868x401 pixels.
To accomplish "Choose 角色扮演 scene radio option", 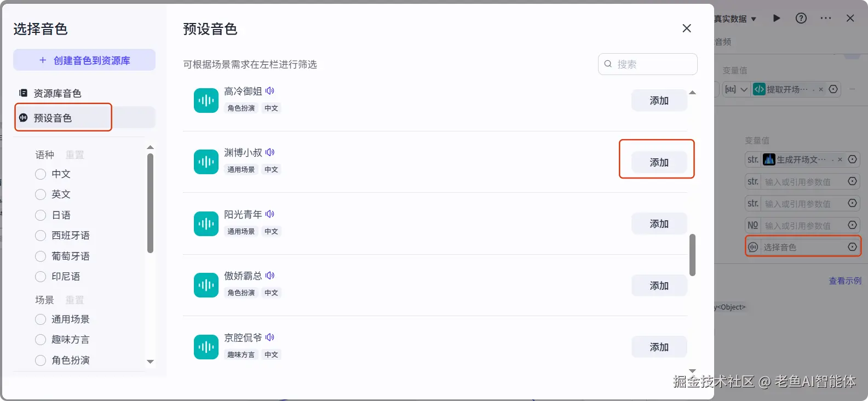I will click(x=41, y=360).
